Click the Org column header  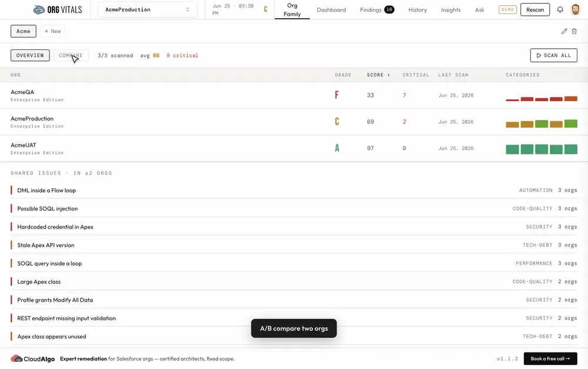pyautogui.click(x=16, y=75)
